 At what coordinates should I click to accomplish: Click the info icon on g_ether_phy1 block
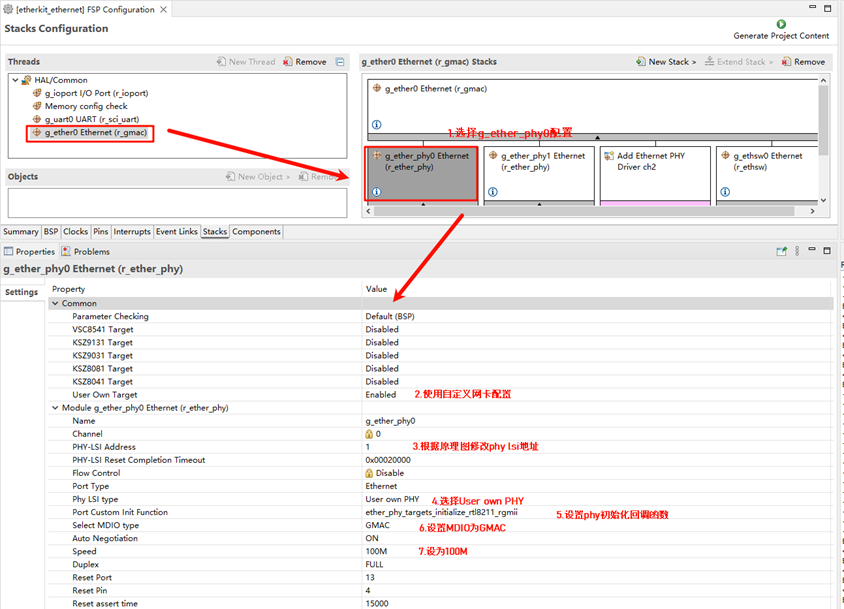493,191
